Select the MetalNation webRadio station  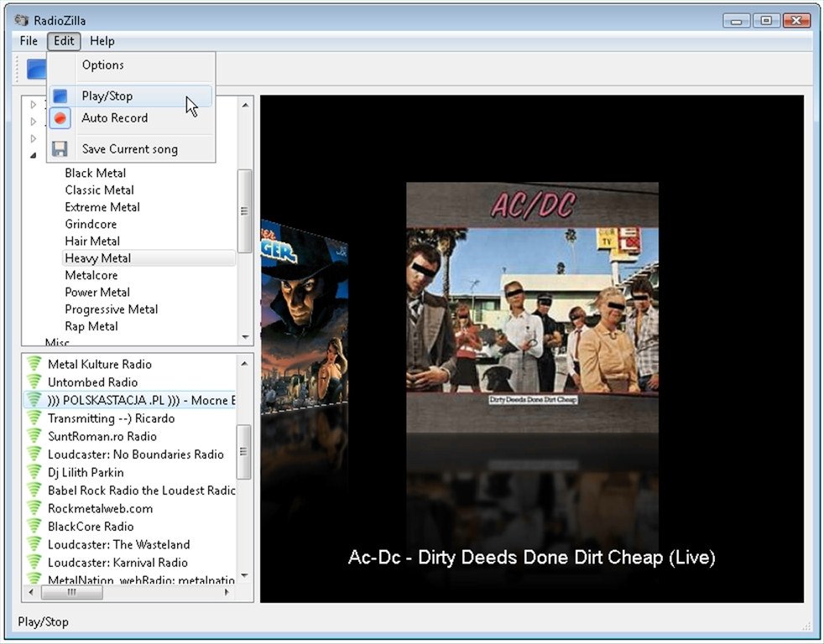tap(141, 579)
